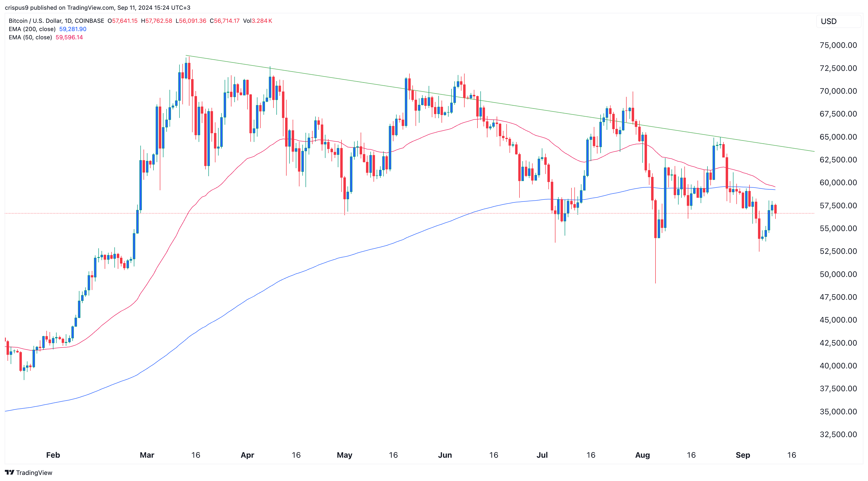Click the 52,500.00 price axis label
Image resolution: width=868 pixels, height=481 pixels.
(838, 251)
